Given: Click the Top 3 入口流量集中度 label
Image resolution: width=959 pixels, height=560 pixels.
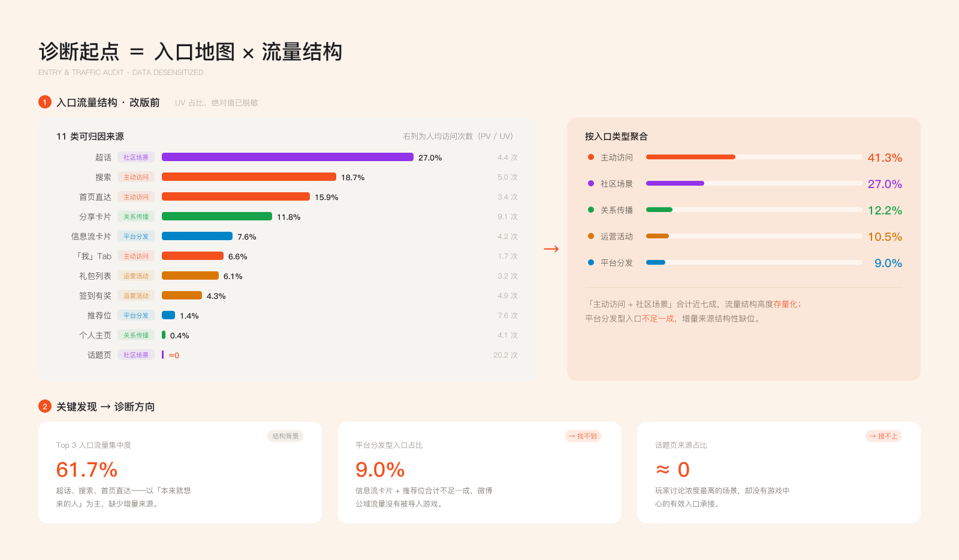Looking at the screenshot, I should [x=94, y=445].
